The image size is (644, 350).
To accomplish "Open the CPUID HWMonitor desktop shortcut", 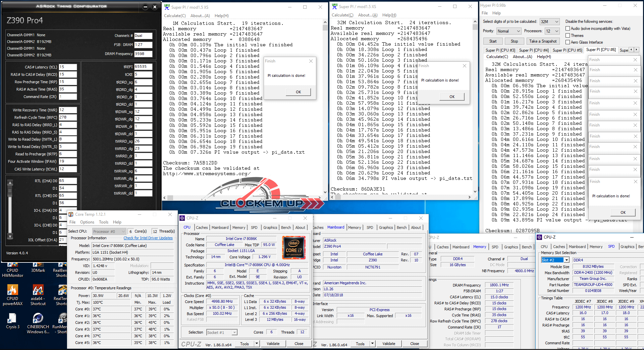I will (x=12, y=270).
